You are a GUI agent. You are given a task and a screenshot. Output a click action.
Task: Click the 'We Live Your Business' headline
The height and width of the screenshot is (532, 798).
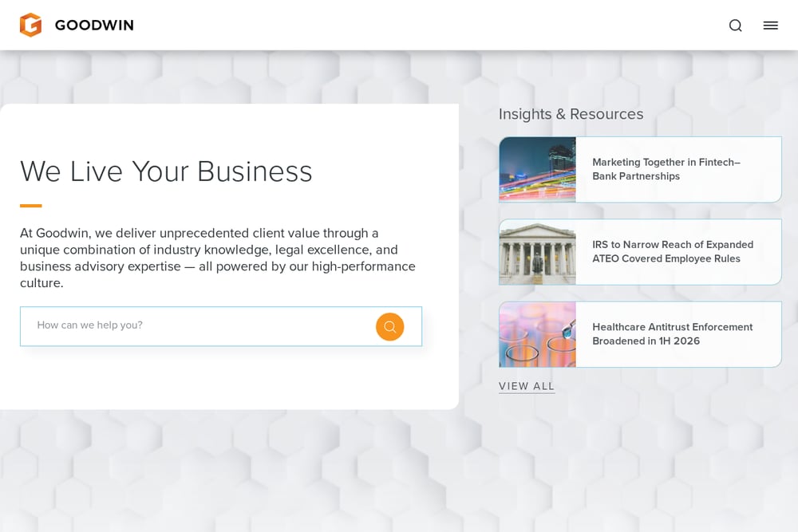(x=166, y=171)
